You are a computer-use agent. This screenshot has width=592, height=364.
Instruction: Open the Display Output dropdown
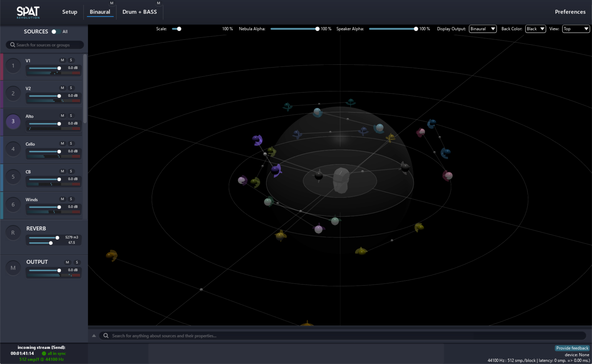pyautogui.click(x=482, y=29)
